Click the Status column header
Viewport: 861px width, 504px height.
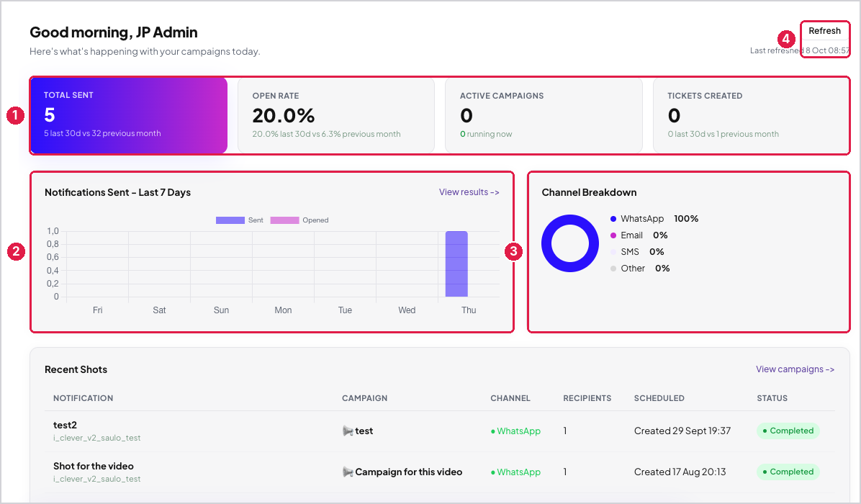(x=772, y=398)
